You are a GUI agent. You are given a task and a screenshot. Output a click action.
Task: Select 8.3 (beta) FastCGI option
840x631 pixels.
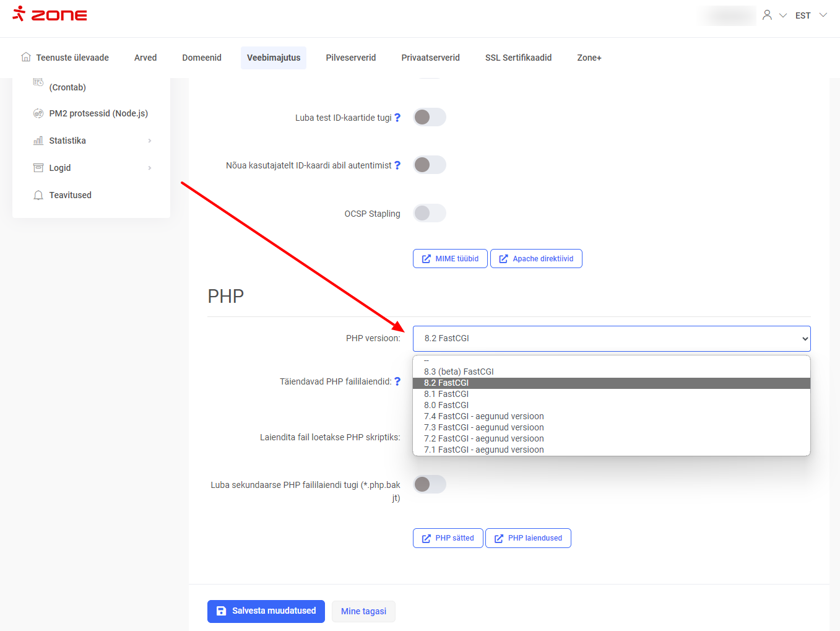(x=459, y=372)
